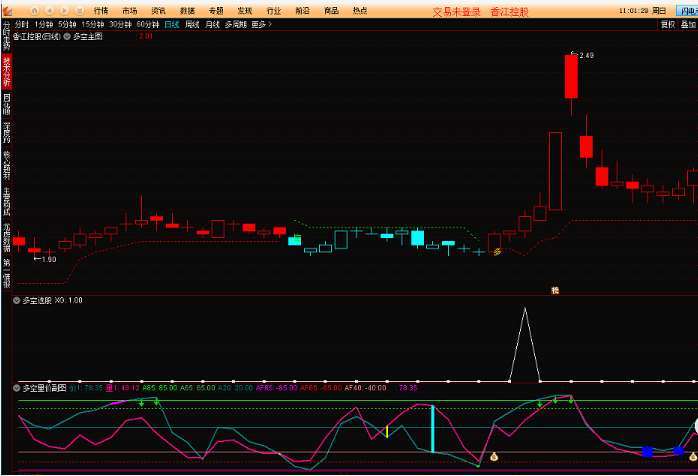Click the 多 signal marker on chart

(x=497, y=252)
